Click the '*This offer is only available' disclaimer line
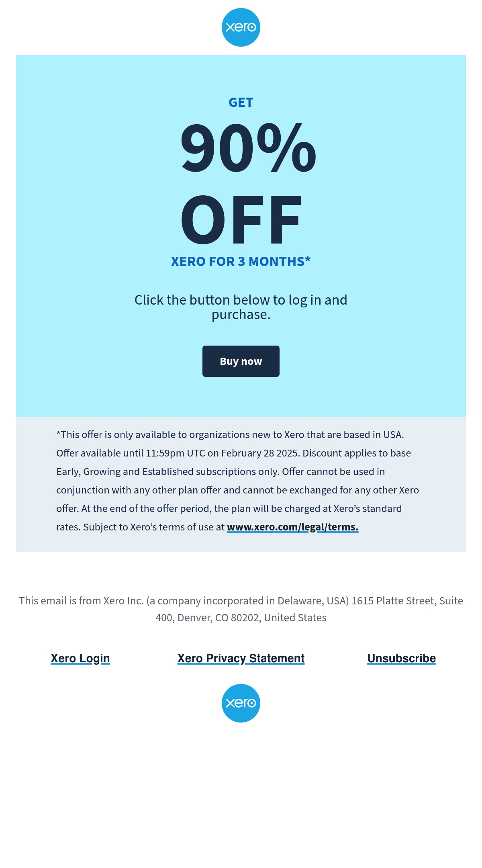The image size is (482, 868). [230, 434]
